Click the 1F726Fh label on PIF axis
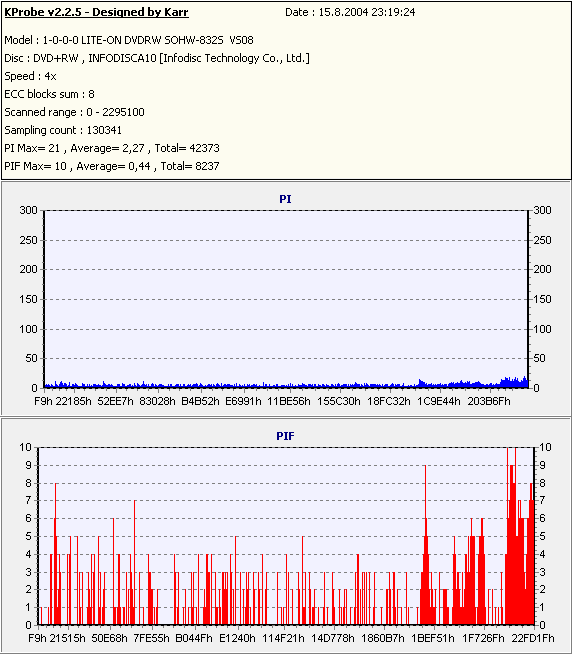This screenshot has height=654, width=572. pyautogui.click(x=484, y=638)
